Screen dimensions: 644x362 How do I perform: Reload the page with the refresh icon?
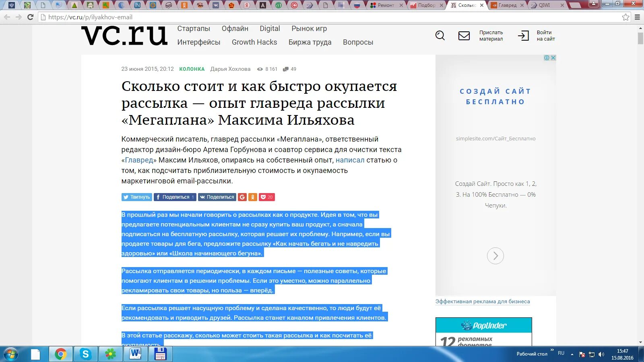coord(30,17)
